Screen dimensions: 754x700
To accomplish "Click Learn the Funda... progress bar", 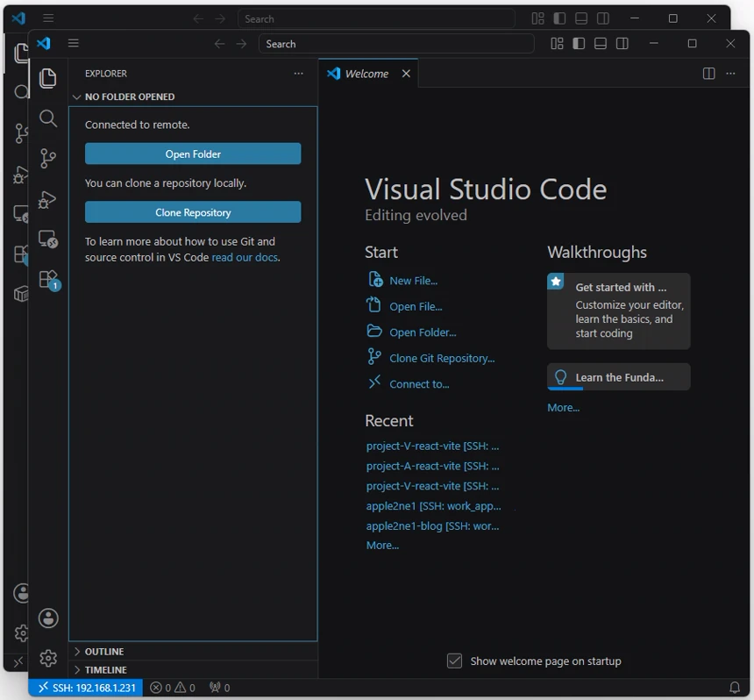I will click(x=565, y=389).
